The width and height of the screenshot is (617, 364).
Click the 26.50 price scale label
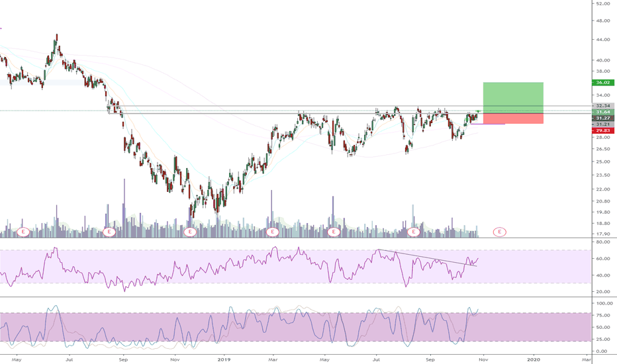[x=603, y=149]
